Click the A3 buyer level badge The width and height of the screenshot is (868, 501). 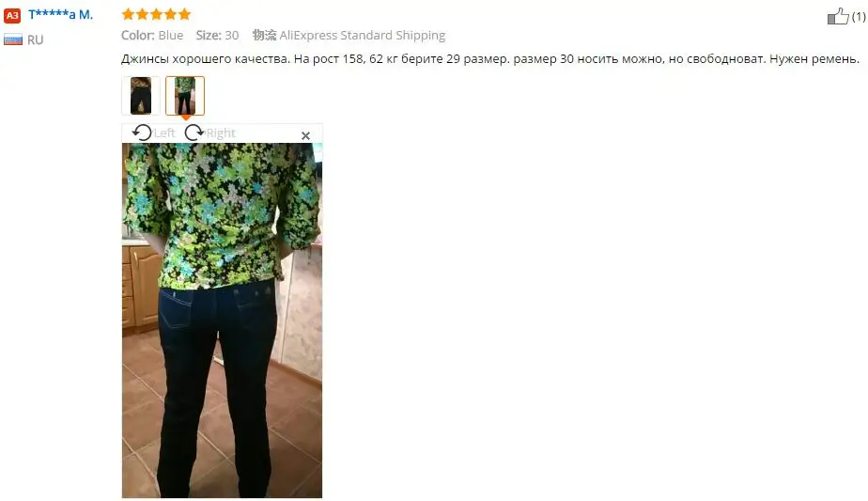point(12,16)
